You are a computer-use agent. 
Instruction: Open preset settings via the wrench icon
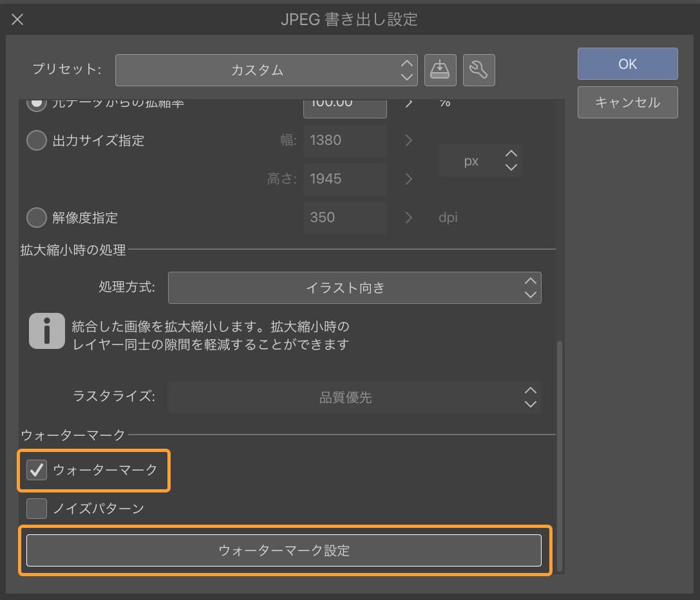coord(479,70)
